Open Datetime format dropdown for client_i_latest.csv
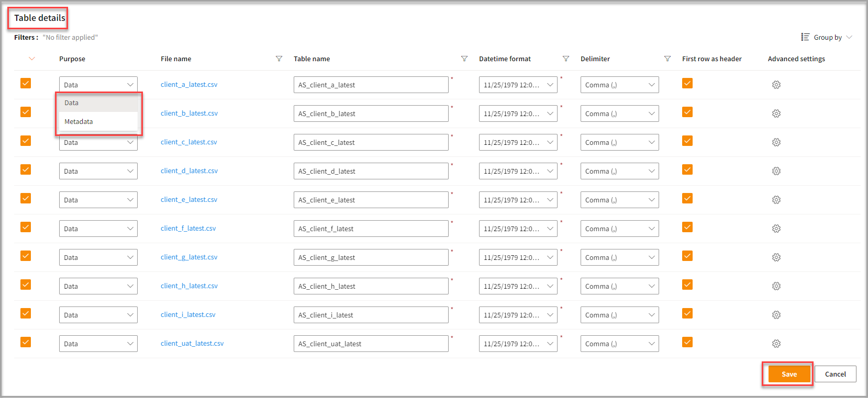868x398 pixels. point(518,315)
